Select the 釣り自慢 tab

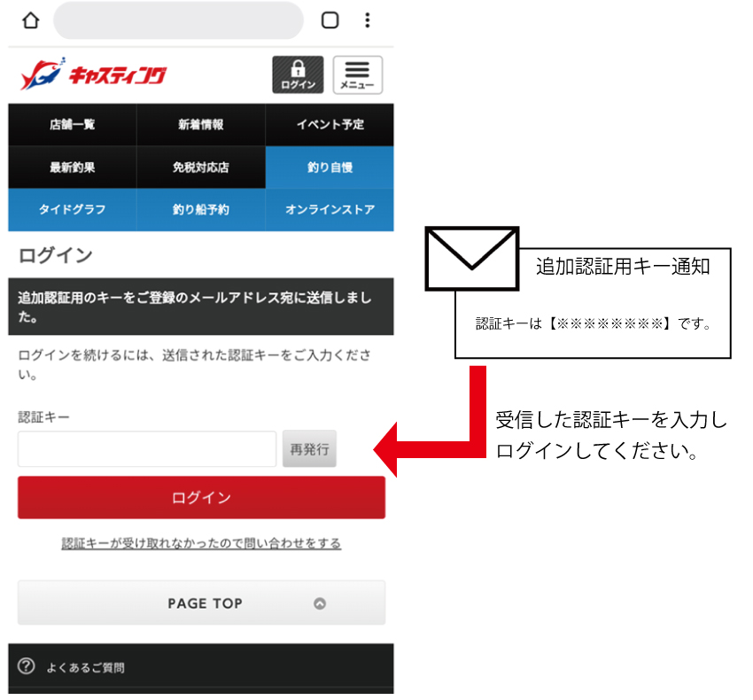(330, 167)
